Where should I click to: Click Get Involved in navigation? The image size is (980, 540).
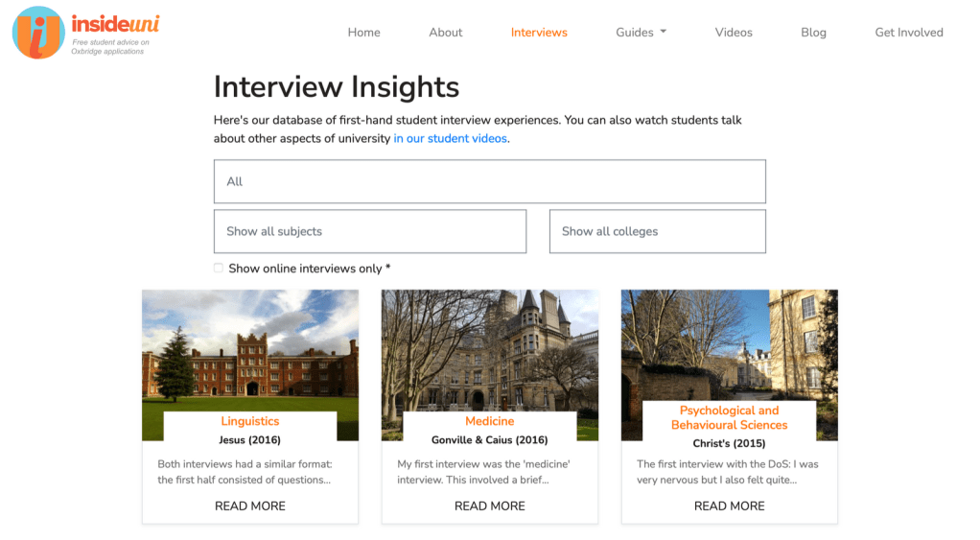(908, 33)
